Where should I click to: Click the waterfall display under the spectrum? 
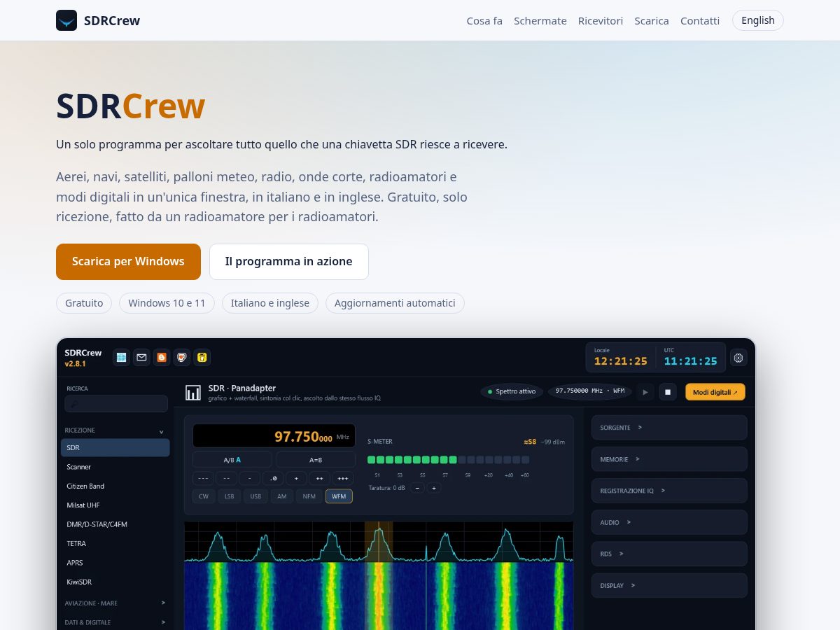coord(379,596)
